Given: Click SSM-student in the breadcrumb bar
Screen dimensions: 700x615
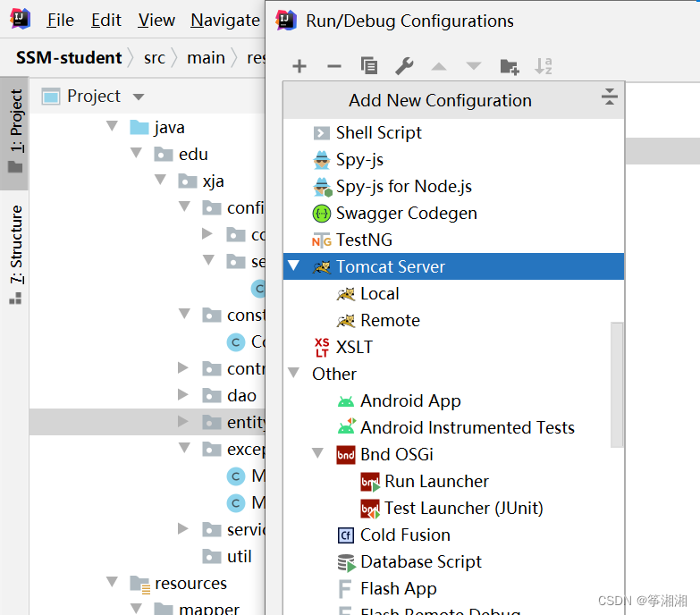Looking at the screenshot, I should pyautogui.click(x=69, y=58).
